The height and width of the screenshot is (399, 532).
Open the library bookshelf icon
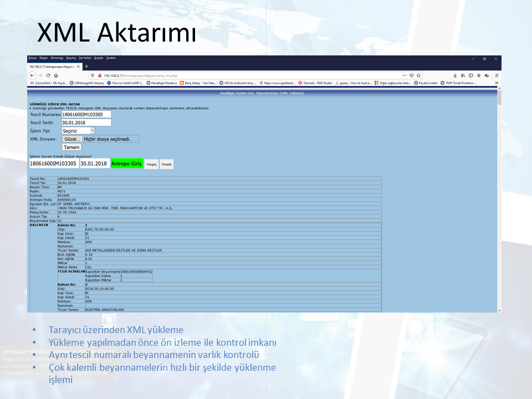coord(463,75)
